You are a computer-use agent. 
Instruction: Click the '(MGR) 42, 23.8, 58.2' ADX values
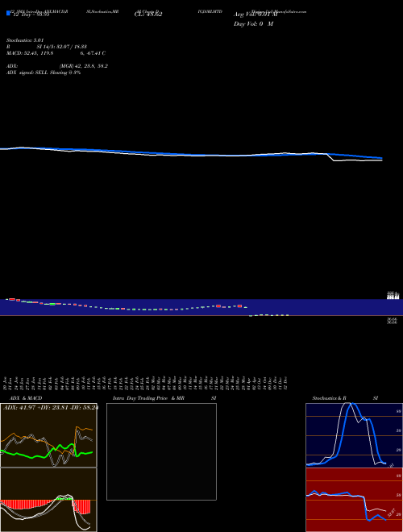coord(84,66)
